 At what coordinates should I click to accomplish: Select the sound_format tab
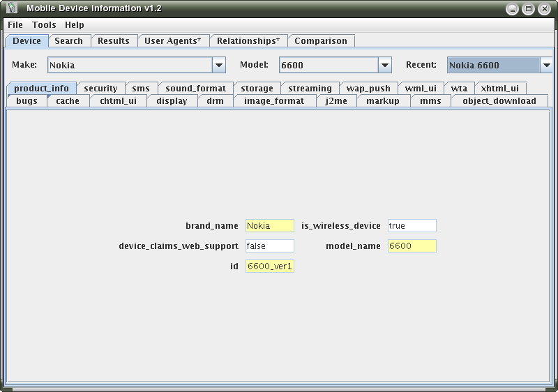click(195, 89)
